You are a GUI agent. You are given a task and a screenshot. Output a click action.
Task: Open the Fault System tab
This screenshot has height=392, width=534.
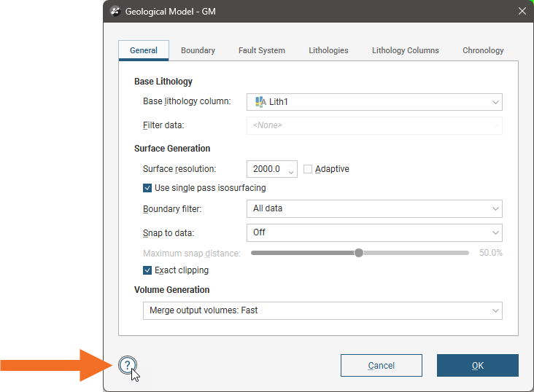[x=261, y=50]
